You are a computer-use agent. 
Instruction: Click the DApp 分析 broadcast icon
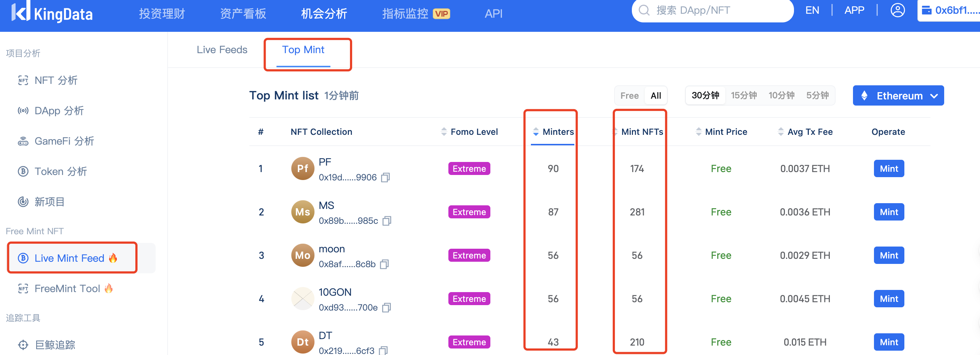[x=23, y=111]
